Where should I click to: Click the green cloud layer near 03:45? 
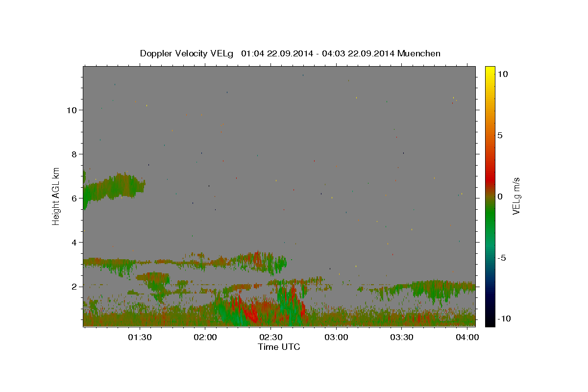tap(436, 289)
